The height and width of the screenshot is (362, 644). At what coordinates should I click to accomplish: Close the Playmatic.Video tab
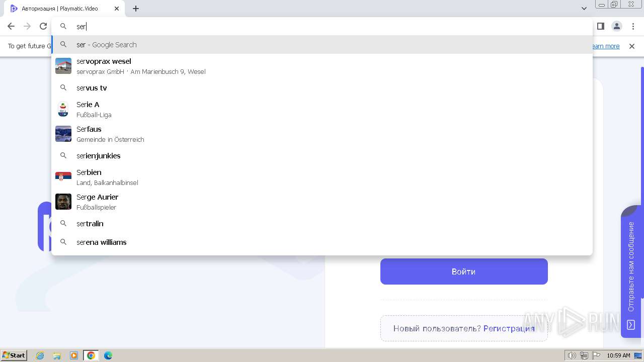[x=117, y=9]
